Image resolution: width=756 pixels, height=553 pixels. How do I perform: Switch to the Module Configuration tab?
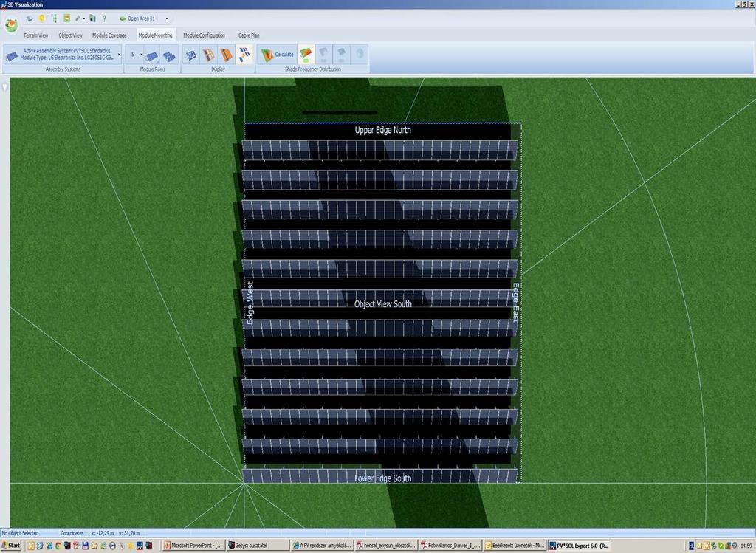pos(204,35)
